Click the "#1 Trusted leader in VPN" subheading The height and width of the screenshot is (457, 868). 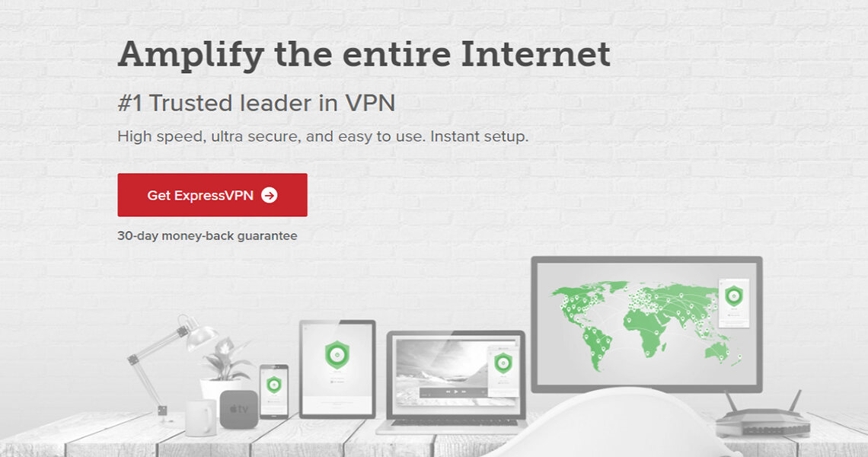coord(257,103)
